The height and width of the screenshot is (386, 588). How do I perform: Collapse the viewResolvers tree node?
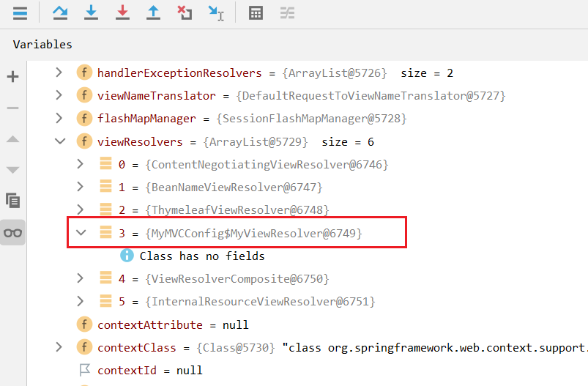point(61,141)
